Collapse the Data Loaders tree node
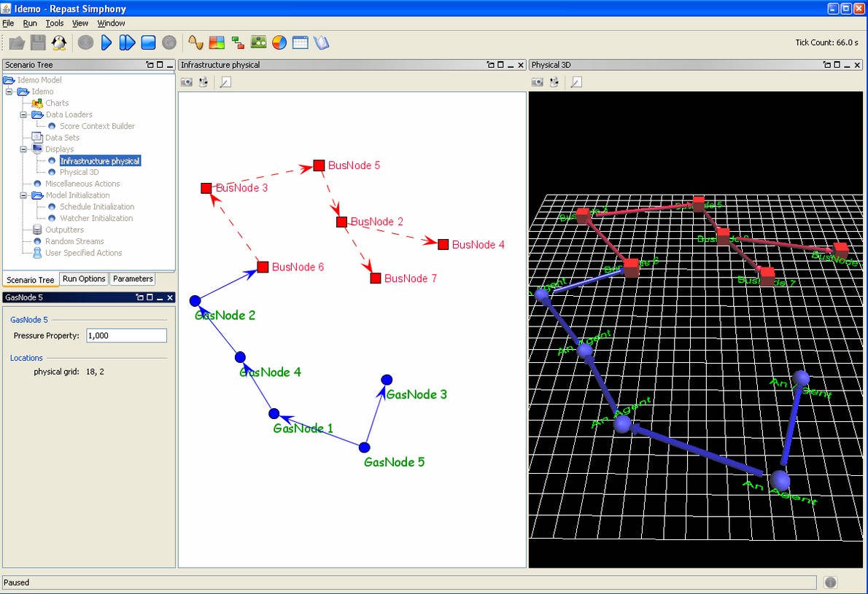 (23, 114)
